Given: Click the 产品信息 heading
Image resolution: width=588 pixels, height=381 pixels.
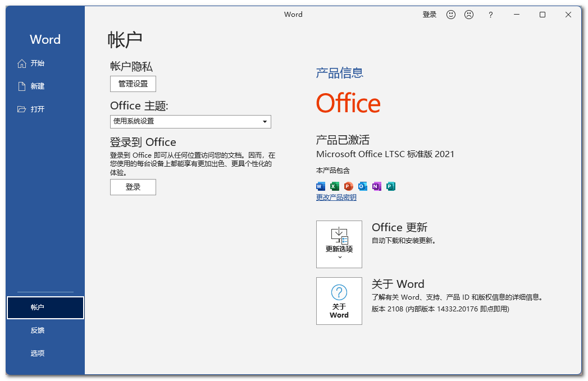Looking at the screenshot, I should 340,73.
